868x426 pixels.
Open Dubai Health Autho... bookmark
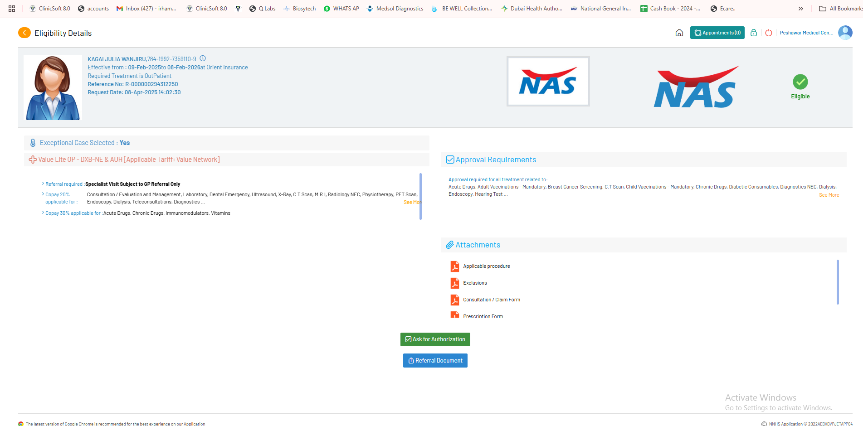(x=532, y=9)
